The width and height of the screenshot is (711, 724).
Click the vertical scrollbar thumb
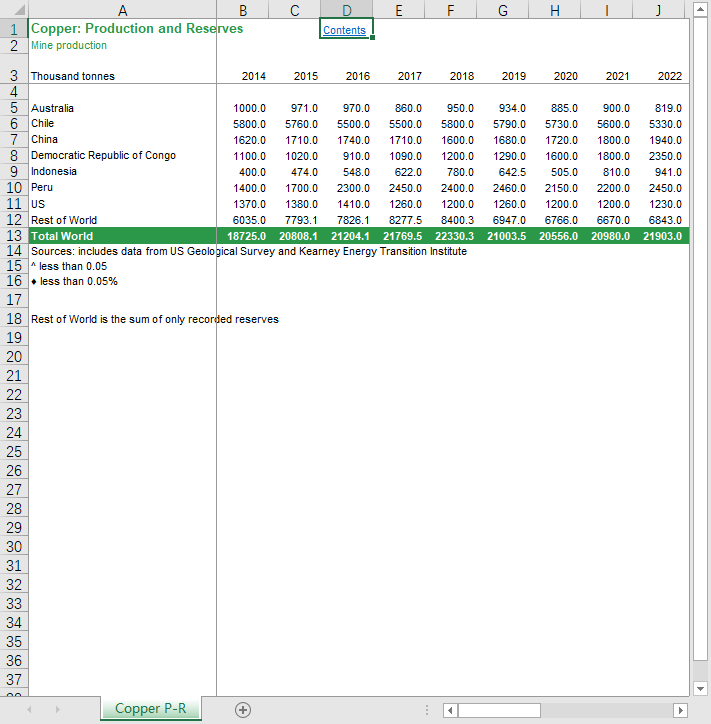coord(700,340)
